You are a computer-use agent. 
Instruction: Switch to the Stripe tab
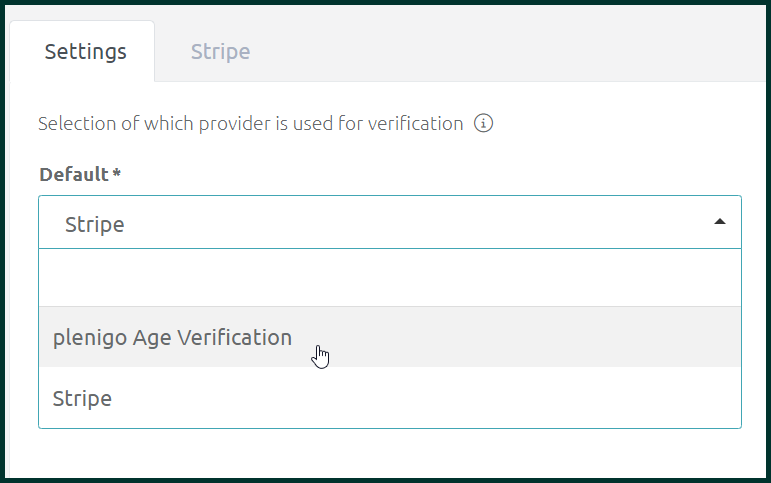220,52
